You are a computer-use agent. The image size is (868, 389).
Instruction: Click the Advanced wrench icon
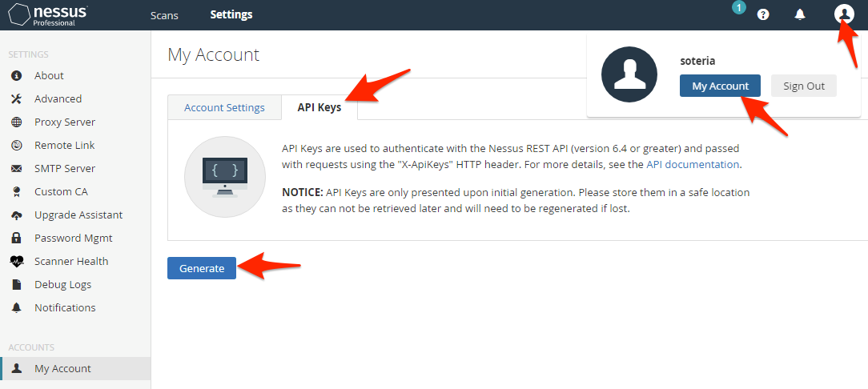pyautogui.click(x=17, y=99)
